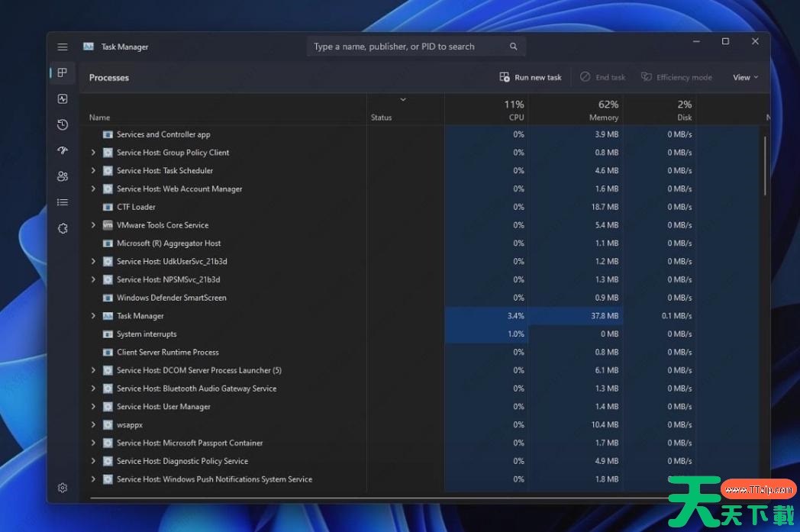Click the search magnifier icon
The height and width of the screenshot is (532, 800).
[513, 47]
